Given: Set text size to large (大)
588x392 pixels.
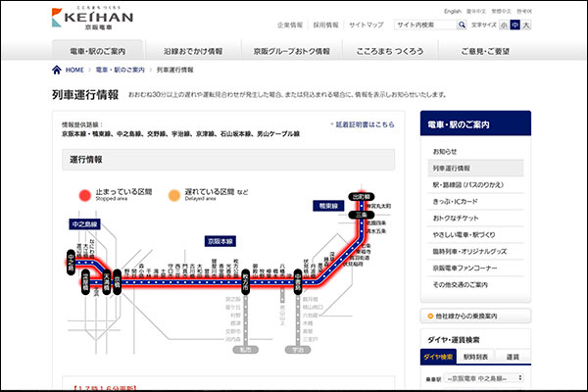Looking at the screenshot, I should tap(526, 24).
